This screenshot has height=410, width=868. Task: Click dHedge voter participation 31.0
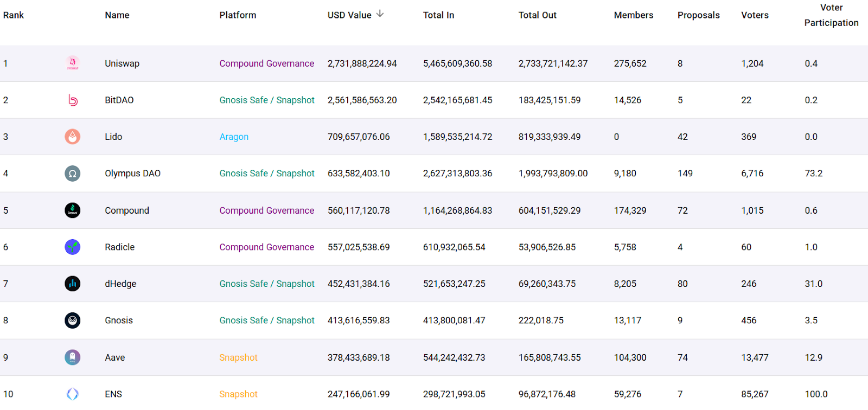pos(813,284)
